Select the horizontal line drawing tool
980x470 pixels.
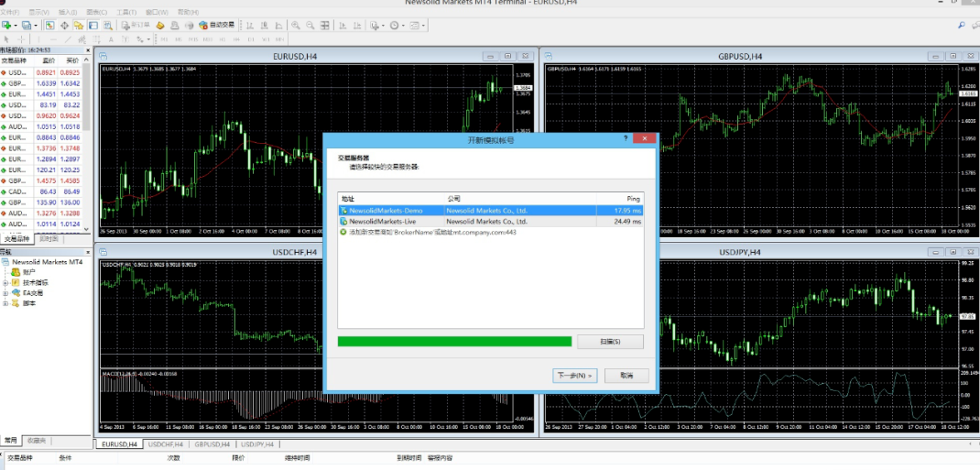[53, 39]
